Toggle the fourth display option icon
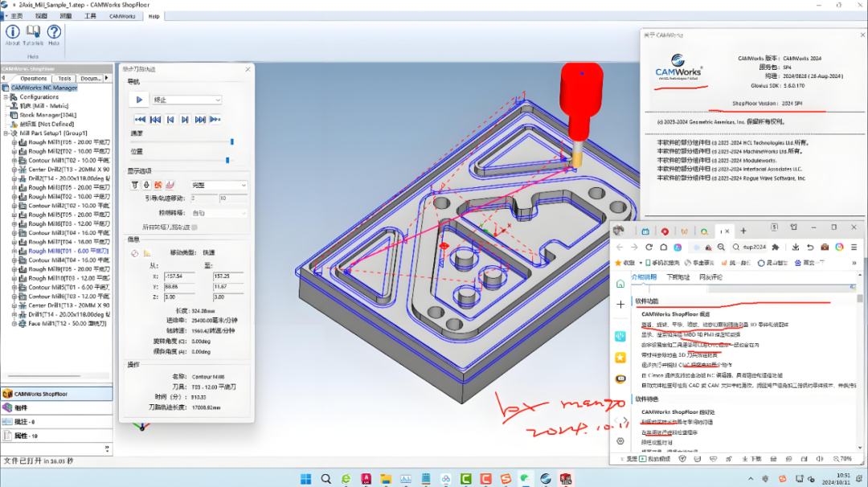The width and height of the screenshot is (868, 487). [x=170, y=185]
